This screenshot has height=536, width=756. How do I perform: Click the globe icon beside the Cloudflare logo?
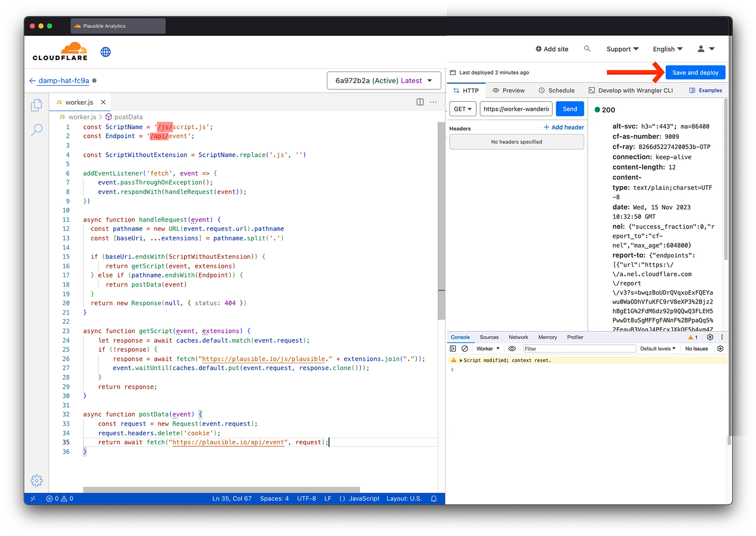[105, 52]
